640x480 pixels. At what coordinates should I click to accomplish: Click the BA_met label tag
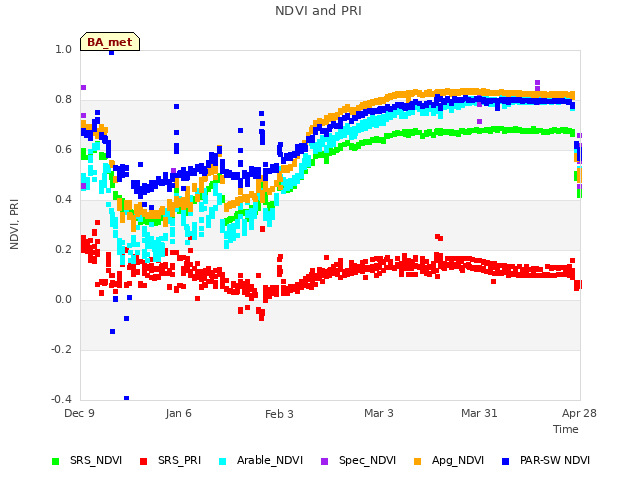click(110, 42)
